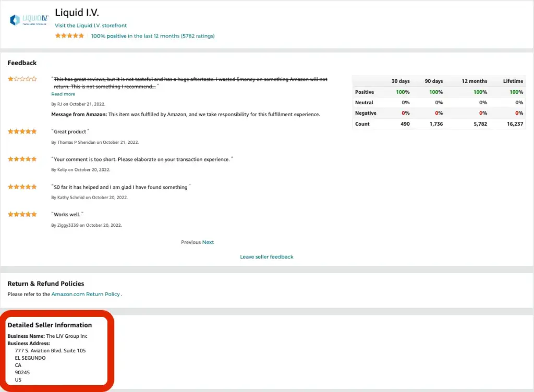Click the city "EL SEGUNDO" in address
Screen dimensions: 534x392
pyautogui.click(x=30, y=358)
